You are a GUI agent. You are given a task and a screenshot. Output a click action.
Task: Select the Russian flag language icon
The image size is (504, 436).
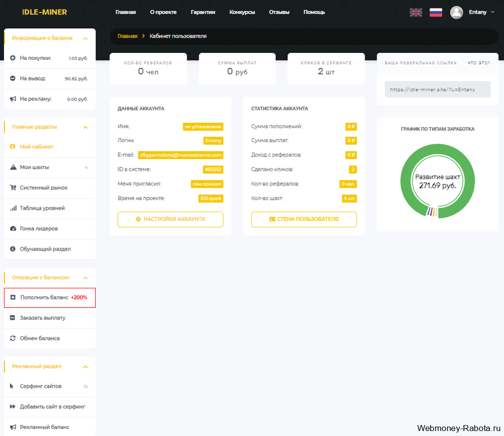436,12
